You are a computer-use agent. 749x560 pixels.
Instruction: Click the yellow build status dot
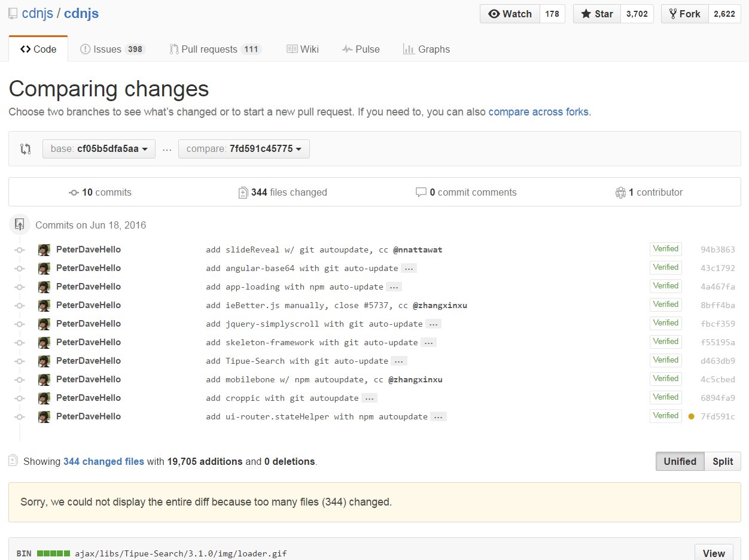tap(692, 416)
